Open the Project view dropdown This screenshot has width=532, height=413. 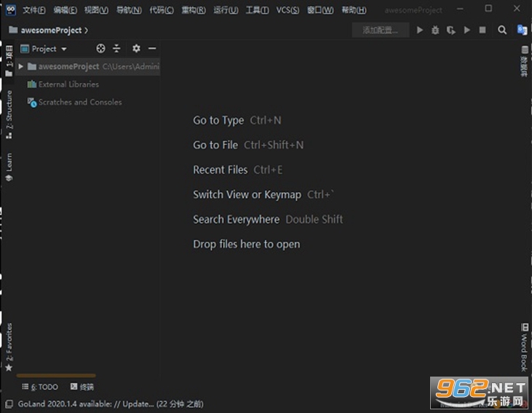tap(44, 49)
